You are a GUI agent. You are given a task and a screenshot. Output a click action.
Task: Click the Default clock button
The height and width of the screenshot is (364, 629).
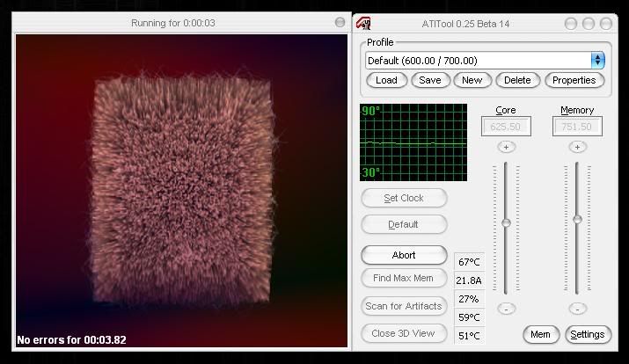click(x=404, y=224)
